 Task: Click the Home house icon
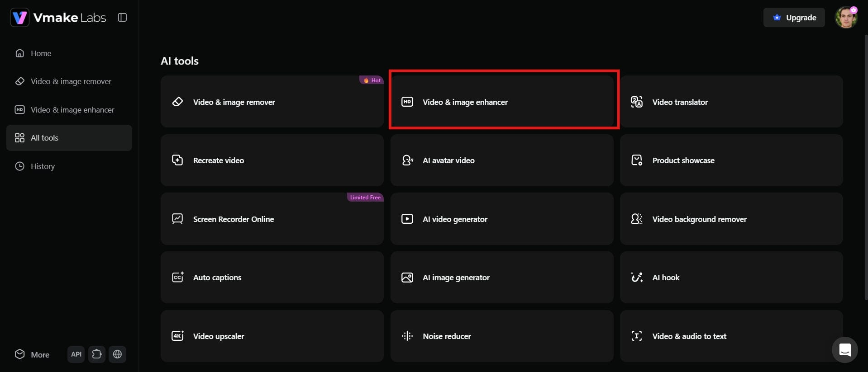[19, 53]
